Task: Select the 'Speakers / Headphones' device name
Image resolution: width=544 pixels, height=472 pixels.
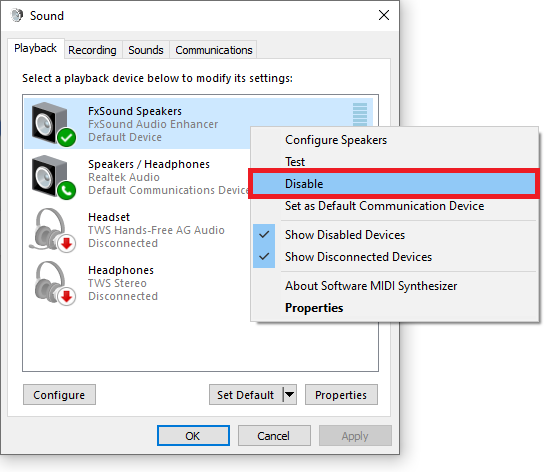Action: (x=149, y=164)
